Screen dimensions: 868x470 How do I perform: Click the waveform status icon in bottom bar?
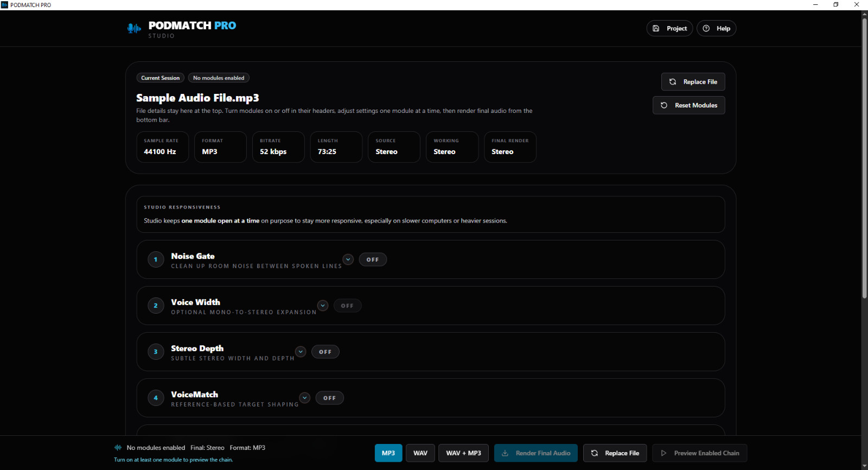pyautogui.click(x=118, y=448)
